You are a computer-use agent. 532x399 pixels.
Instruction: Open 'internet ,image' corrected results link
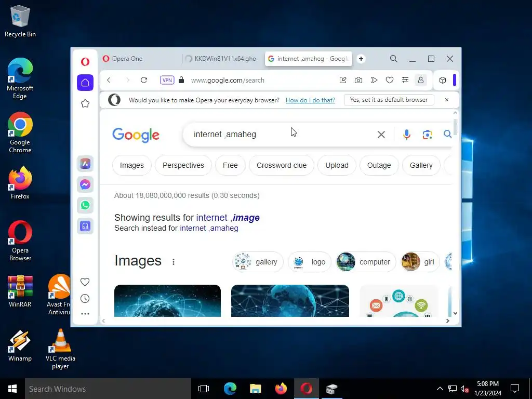(x=228, y=218)
